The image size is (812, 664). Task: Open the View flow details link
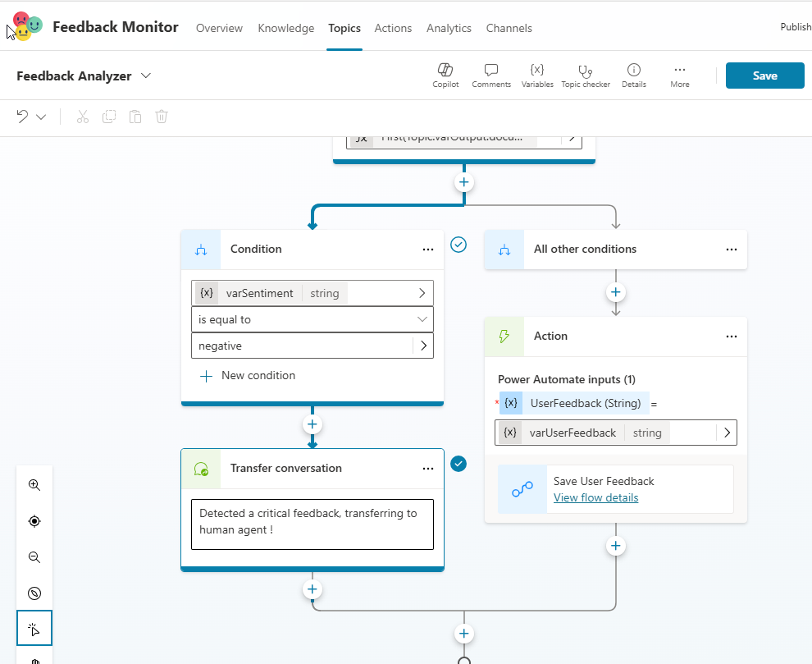point(595,497)
